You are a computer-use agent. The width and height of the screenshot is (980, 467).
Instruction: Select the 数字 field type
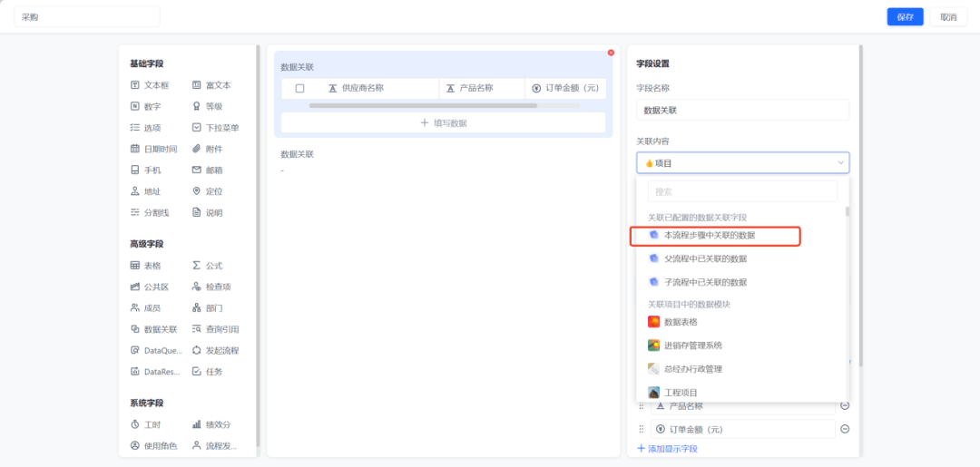click(x=145, y=106)
